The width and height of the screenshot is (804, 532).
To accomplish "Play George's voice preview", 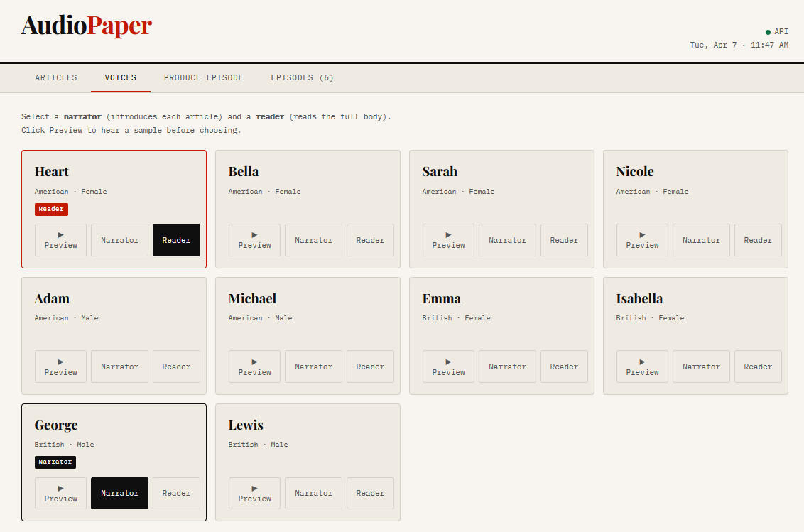I will [x=60, y=493].
